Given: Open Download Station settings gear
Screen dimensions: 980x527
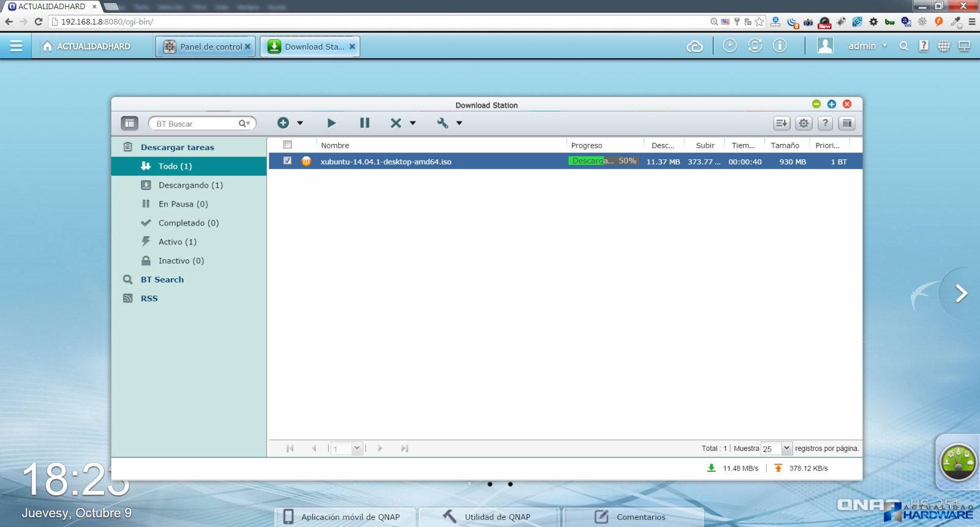Looking at the screenshot, I should tap(804, 123).
